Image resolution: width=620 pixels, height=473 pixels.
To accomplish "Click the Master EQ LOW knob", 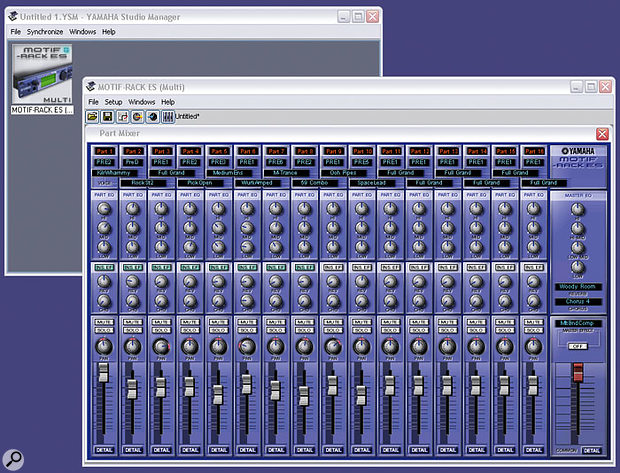I will coord(577,267).
